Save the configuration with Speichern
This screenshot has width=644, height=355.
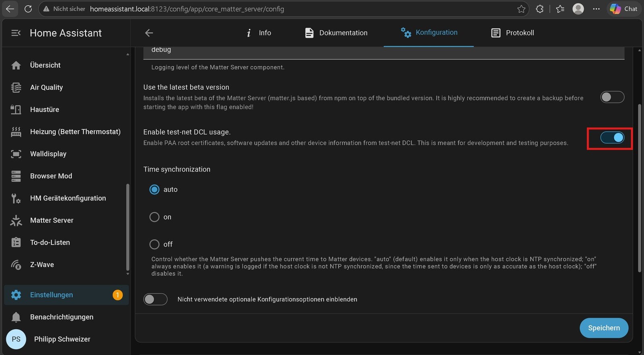pos(604,328)
